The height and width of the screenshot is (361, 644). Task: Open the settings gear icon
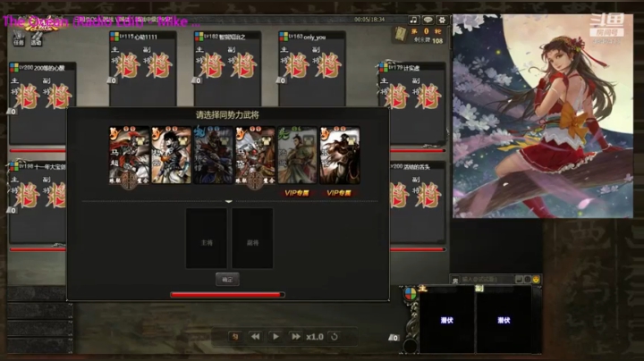[442, 20]
